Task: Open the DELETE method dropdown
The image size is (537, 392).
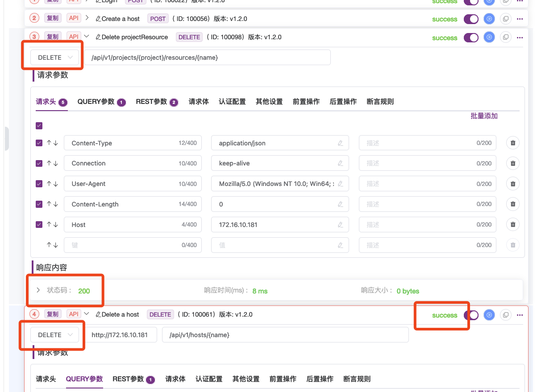Action: 52,57
